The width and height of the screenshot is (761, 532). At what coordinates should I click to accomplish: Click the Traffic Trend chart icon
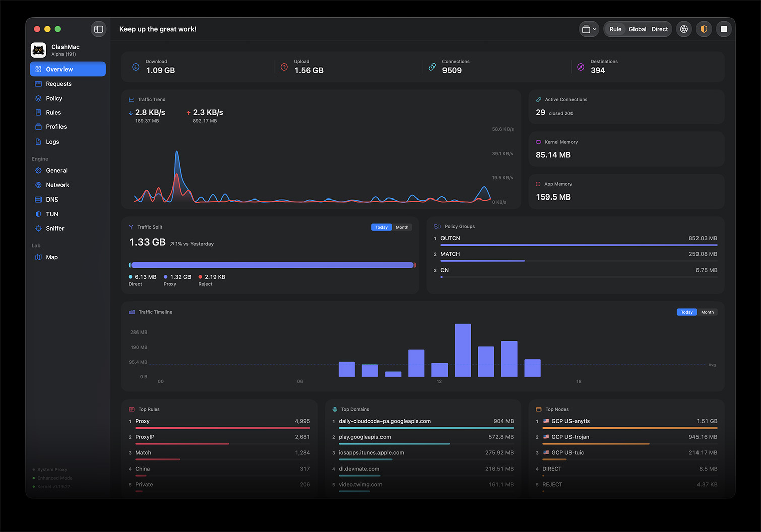(x=132, y=100)
